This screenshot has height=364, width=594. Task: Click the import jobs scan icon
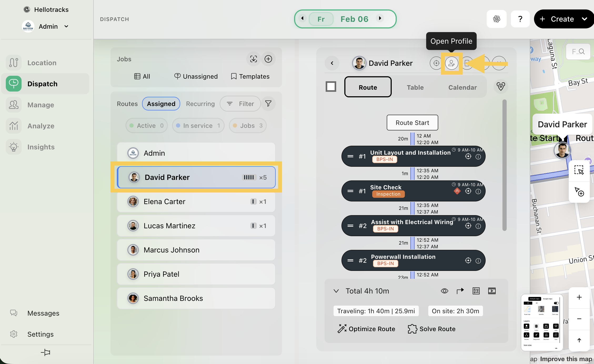[x=253, y=59]
